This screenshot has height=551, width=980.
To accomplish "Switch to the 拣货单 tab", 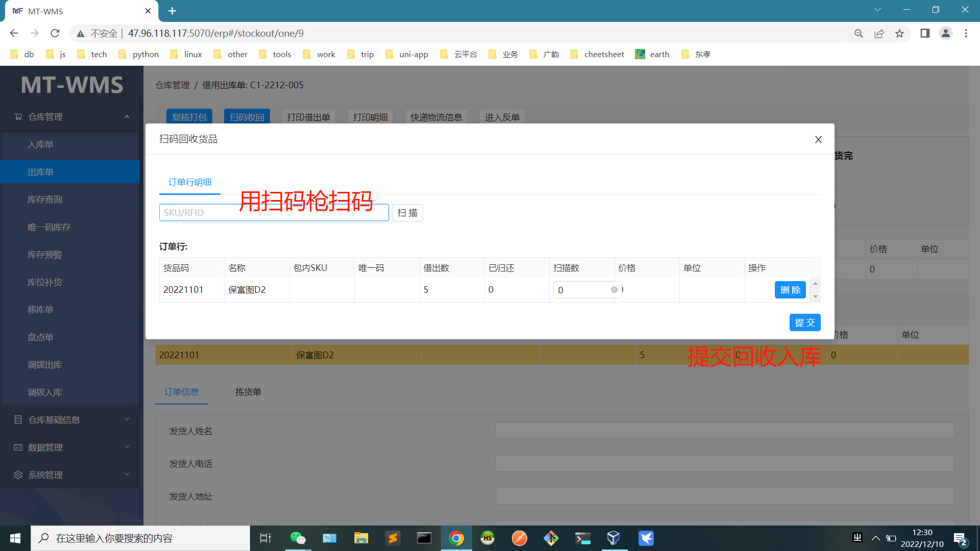I will pyautogui.click(x=248, y=392).
